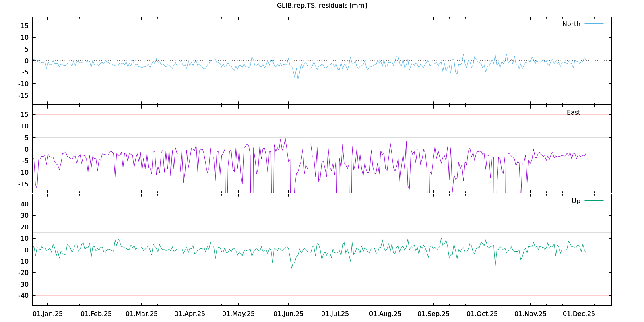
Task: Select the 01.Nov.25 date tick label
Action: tap(530, 314)
